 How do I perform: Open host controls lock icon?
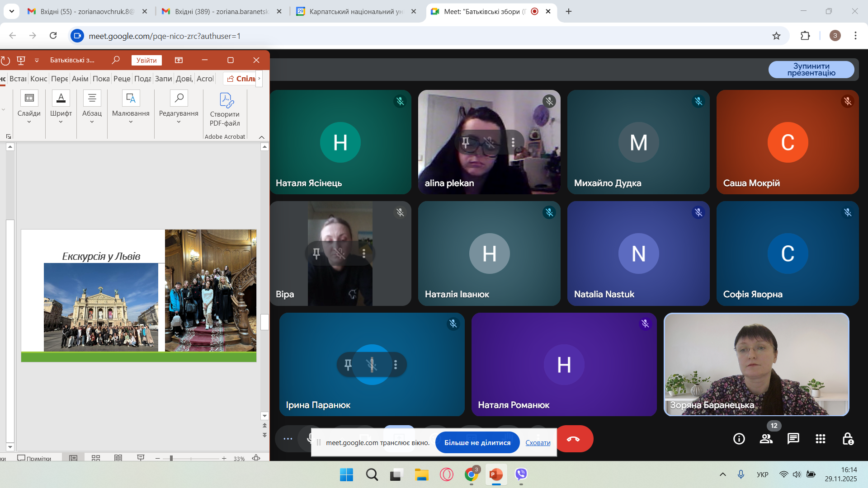coord(848,439)
